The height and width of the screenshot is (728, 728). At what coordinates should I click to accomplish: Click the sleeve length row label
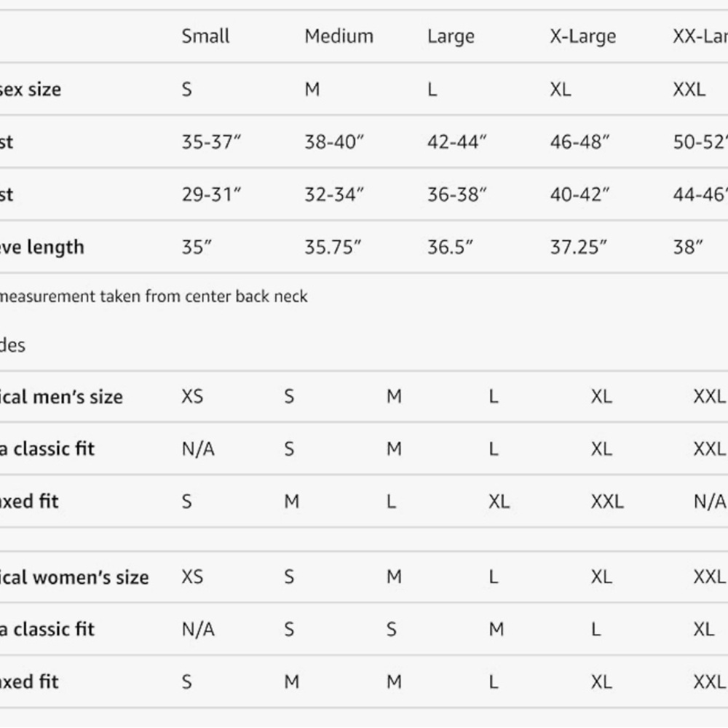coord(41,247)
